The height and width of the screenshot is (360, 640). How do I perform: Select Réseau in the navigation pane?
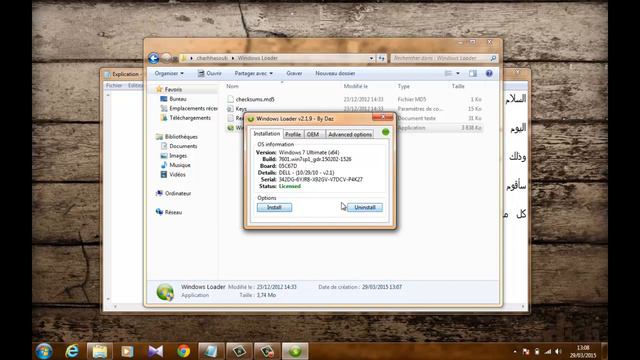(173, 212)
